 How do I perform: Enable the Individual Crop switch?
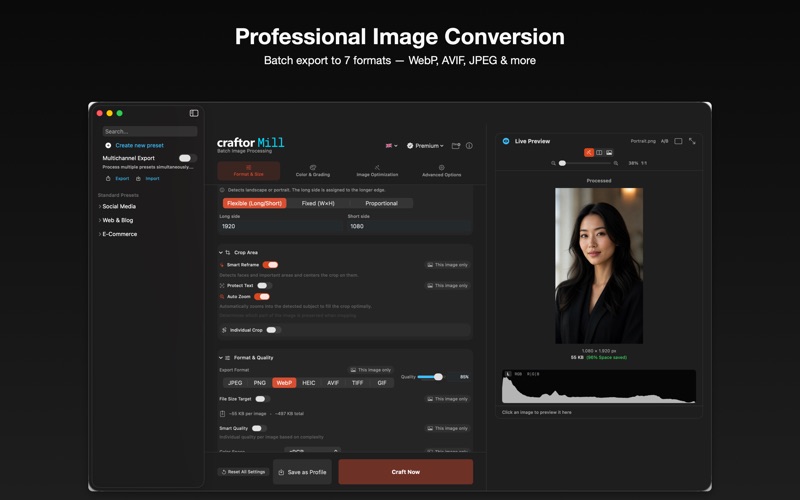272,330
